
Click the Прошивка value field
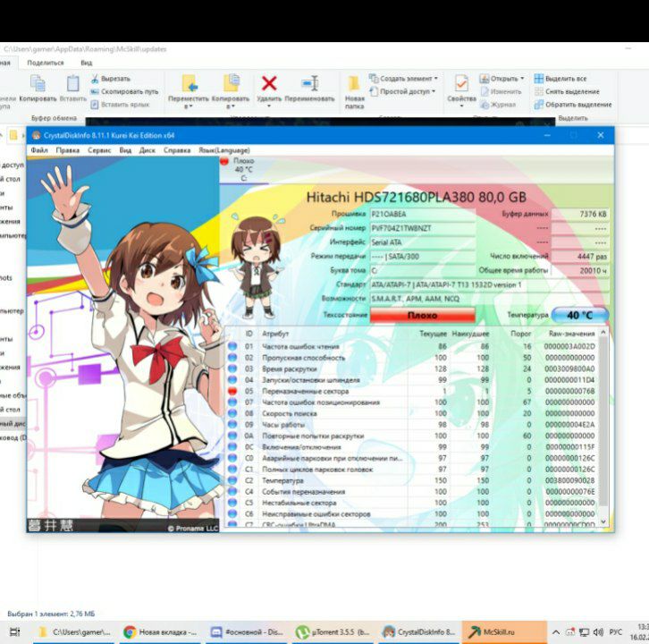click(422, 214)
